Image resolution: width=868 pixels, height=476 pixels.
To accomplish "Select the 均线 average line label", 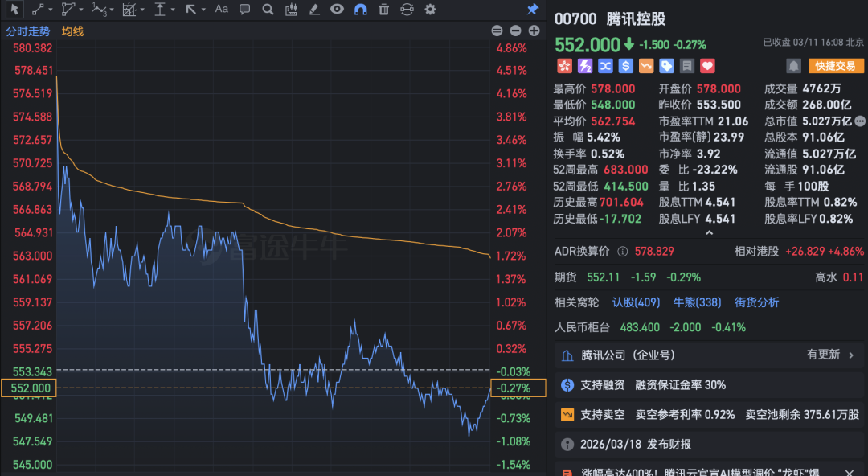I will (72, 31).
